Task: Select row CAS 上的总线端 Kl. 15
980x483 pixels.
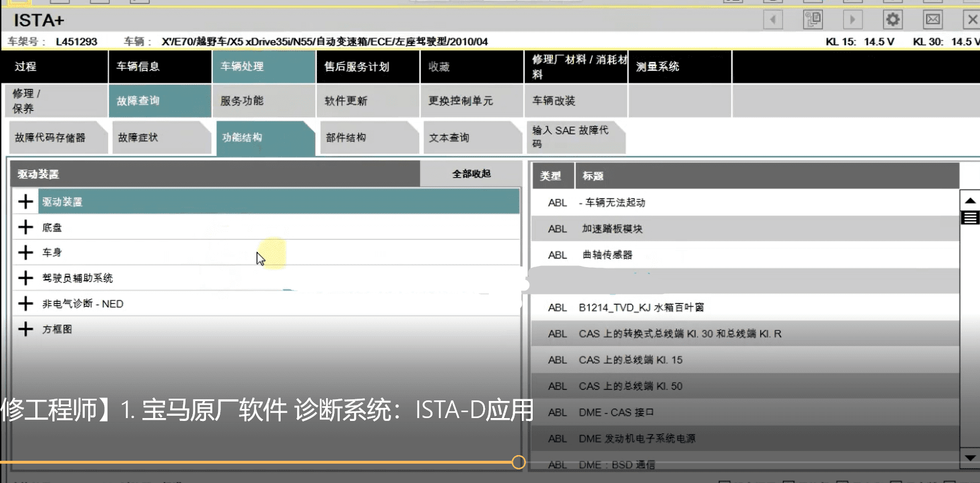Action: click(x=745, y=359)
